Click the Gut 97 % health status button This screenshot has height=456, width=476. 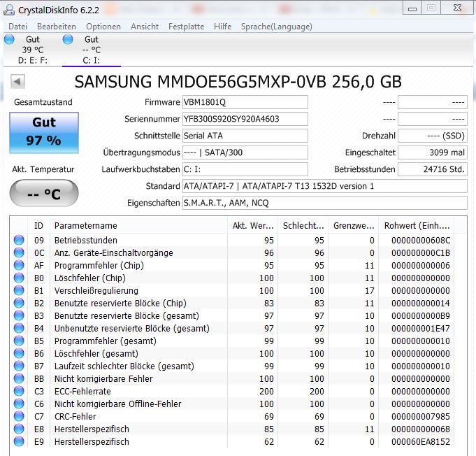pyautogui.click(x=44, y=133)
